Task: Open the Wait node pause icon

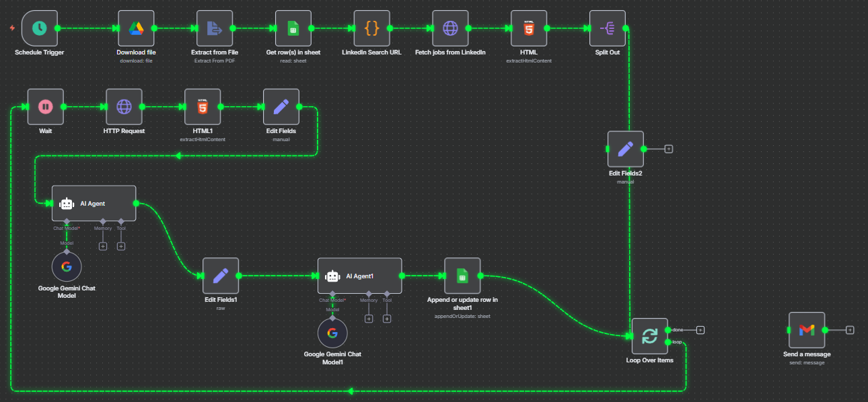Action: pyautogui.click(x=45, y=106)
